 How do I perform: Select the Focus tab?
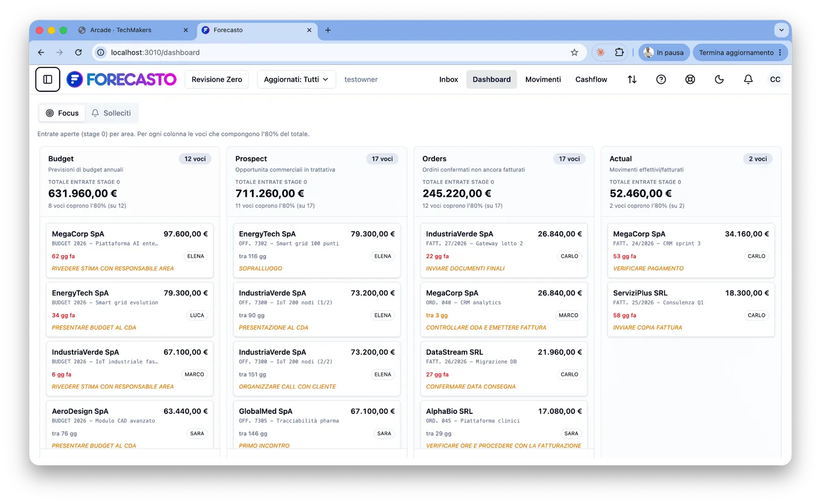(x=62, y=113)
